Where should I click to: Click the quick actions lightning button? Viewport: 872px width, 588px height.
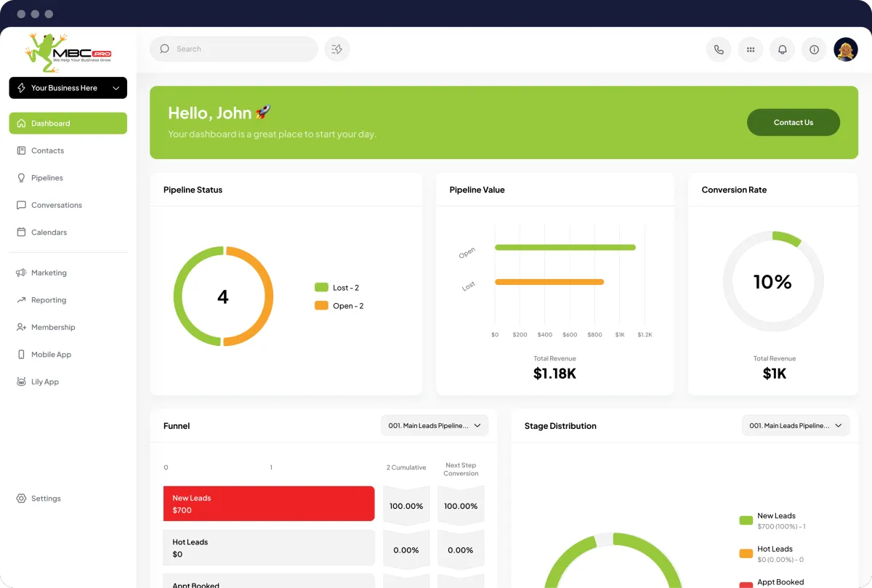pos(337,49)
